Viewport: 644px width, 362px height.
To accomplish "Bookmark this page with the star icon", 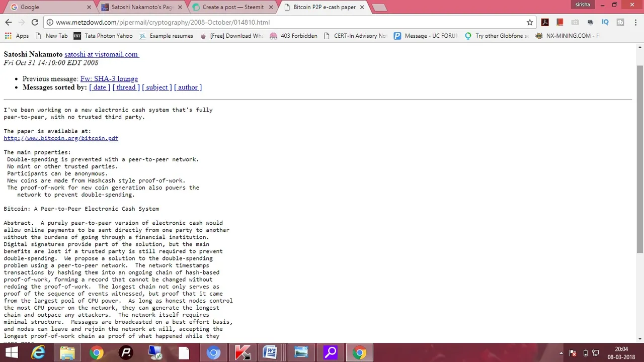I will (x=530, y=22).
